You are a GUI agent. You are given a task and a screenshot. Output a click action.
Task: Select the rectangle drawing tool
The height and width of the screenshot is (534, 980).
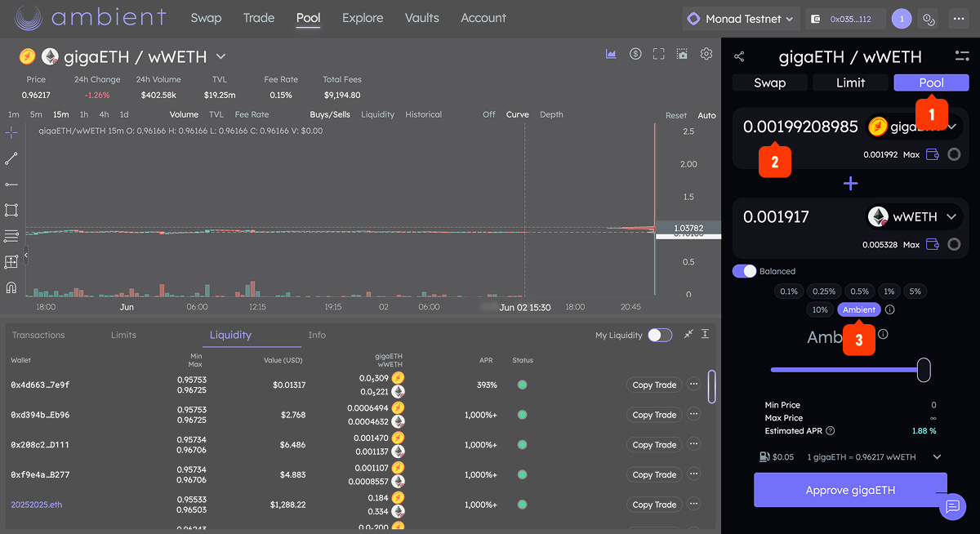[x=11, y=210]
